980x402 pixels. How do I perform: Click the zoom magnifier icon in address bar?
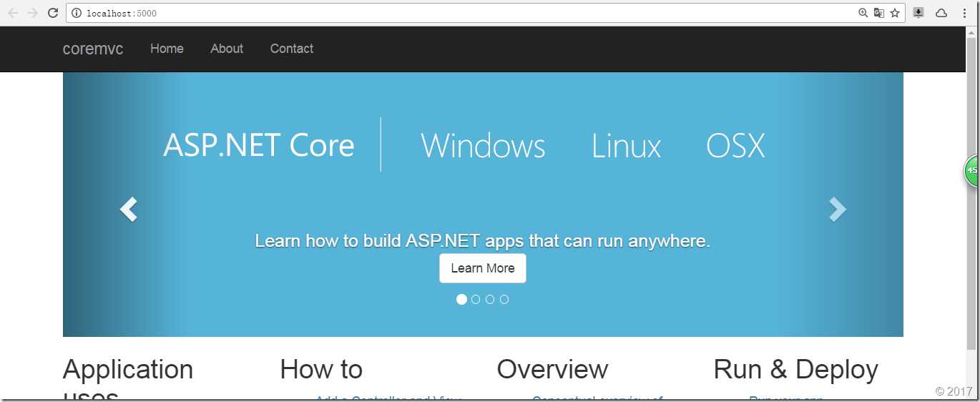(x=863, y=13)
